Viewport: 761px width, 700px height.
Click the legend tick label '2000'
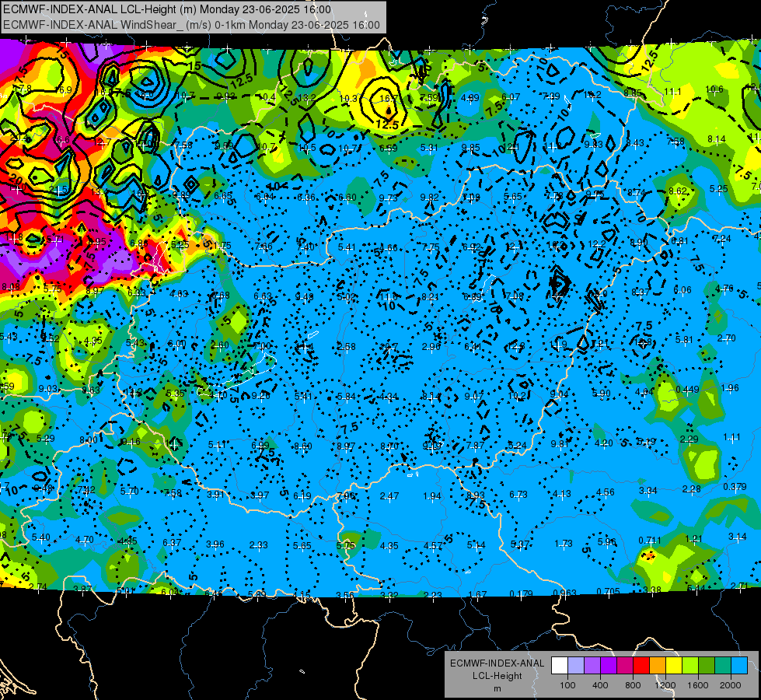pos(731,685)
